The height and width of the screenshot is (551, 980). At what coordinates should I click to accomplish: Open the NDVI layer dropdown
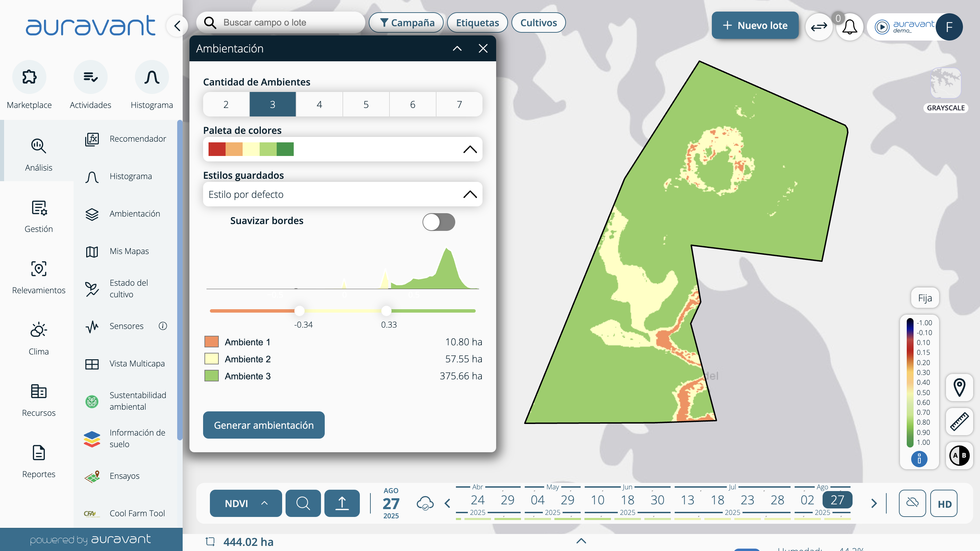[246, 503]
